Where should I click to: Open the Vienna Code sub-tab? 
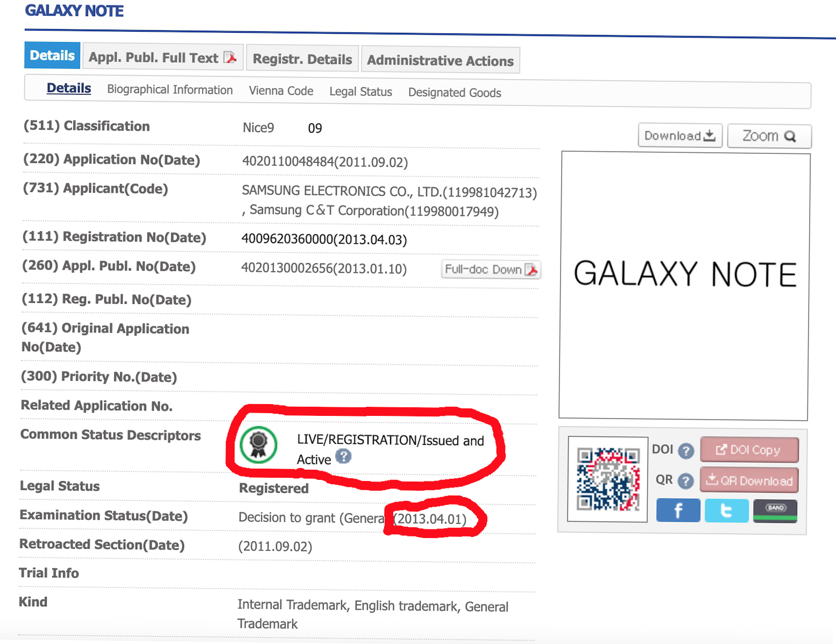pos(280,91)
